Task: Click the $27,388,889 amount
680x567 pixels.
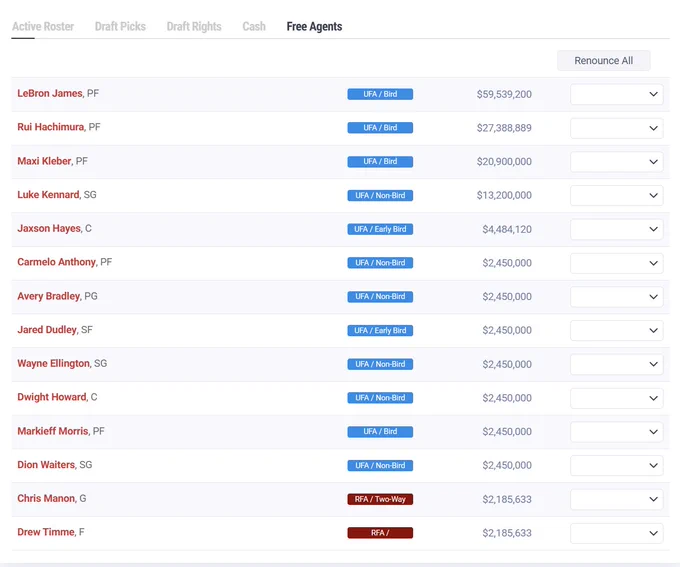Action: pyautogui.click(x=504, y=128)
